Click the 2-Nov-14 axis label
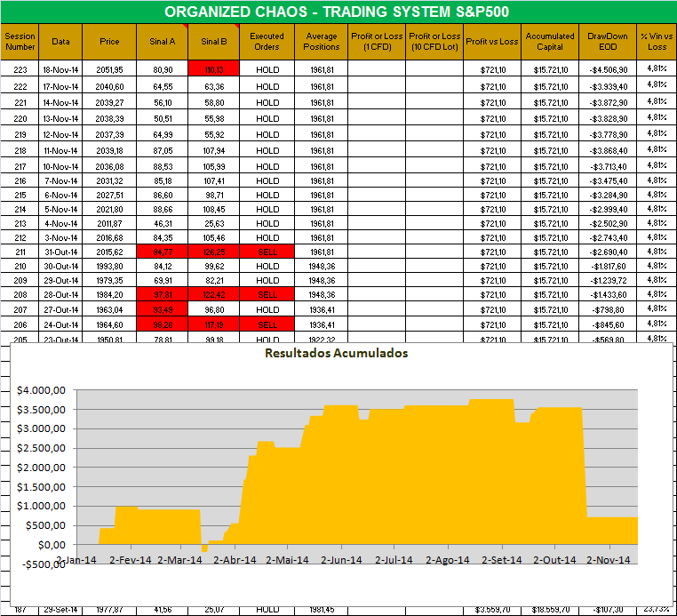Screen dimensions: 677x616 pos(609,560)
